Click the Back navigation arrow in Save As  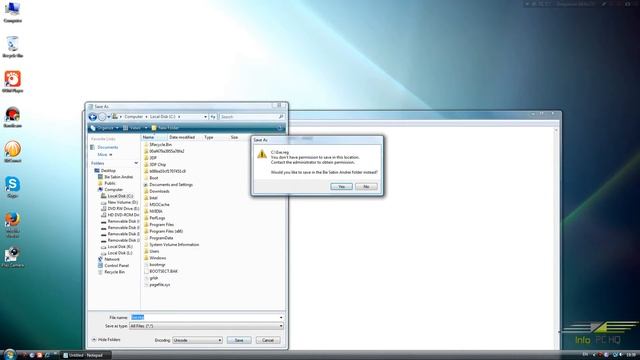(x=93, y=117)
